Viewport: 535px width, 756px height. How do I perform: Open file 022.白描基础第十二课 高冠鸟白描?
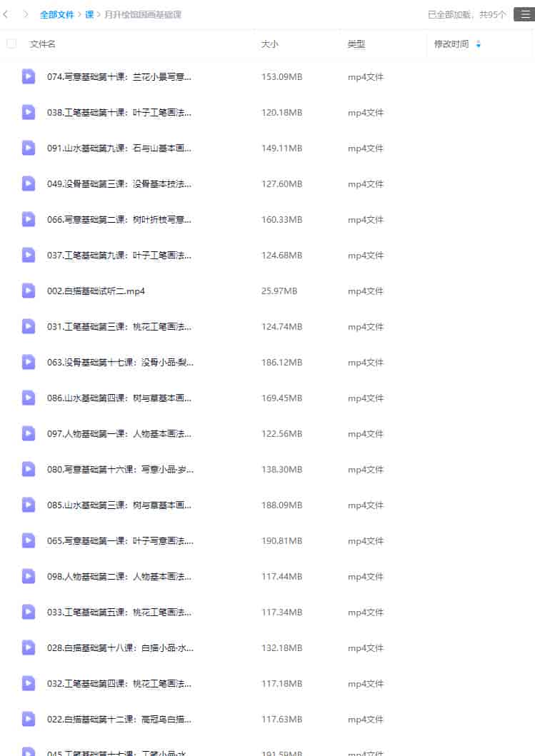[119, 719]
